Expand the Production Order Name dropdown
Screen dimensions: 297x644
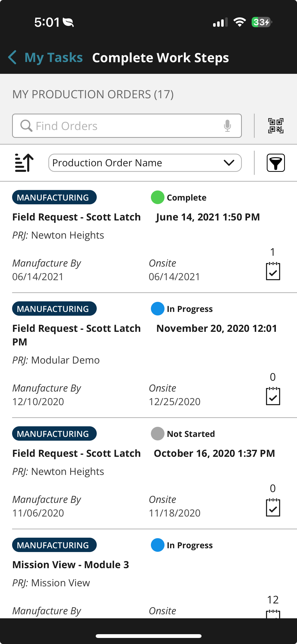coord(145,163)
